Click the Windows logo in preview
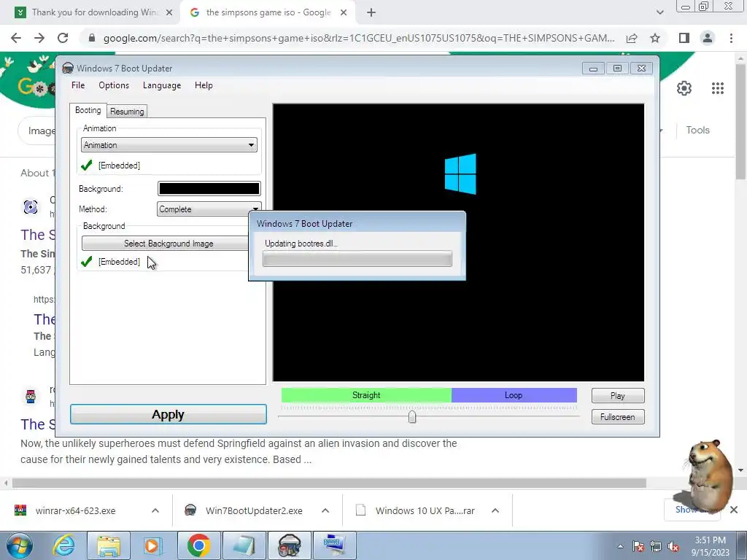Image resolution: width=747 pixels, height=560 pixels. [460, 174]
